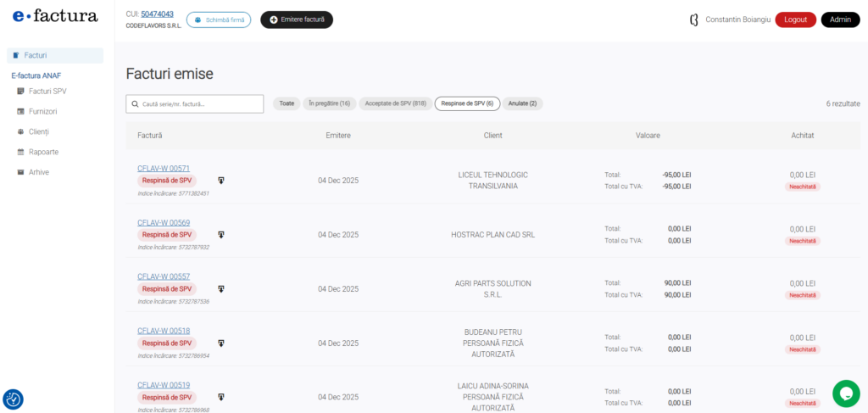
Task: Filter by În pregătire (16)
Action: 329,103
